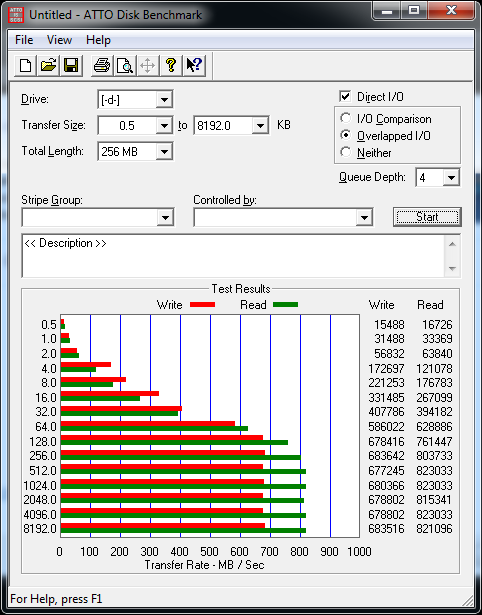The height and width of the screenshot is (615, 482).
Task: Open the View menu
Action: pyautogui.click(x=59, y=40)
